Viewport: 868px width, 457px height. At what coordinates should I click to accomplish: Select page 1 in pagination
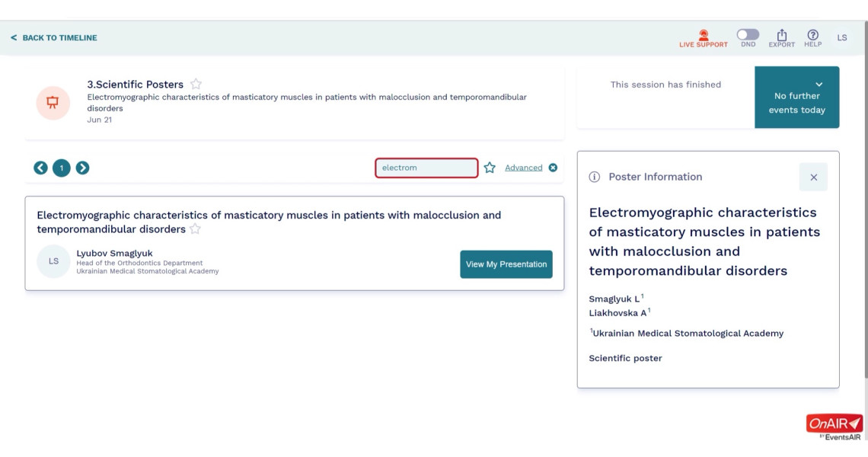(62, 168)
